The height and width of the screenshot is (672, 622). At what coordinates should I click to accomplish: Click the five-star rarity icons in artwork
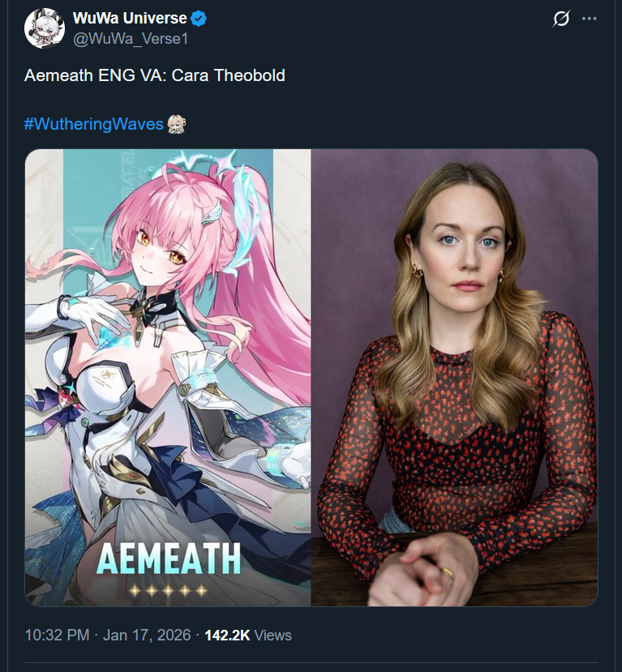coord(168,591)
